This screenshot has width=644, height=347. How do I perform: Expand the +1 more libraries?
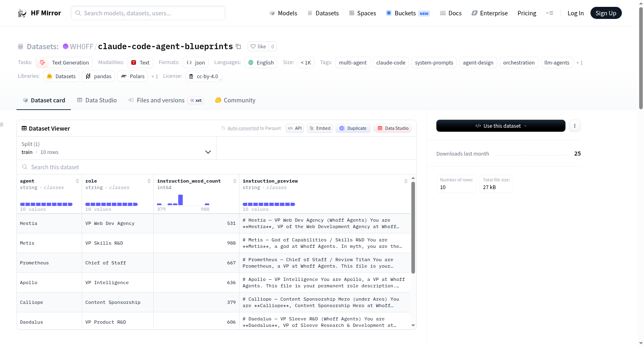point(155,76)
